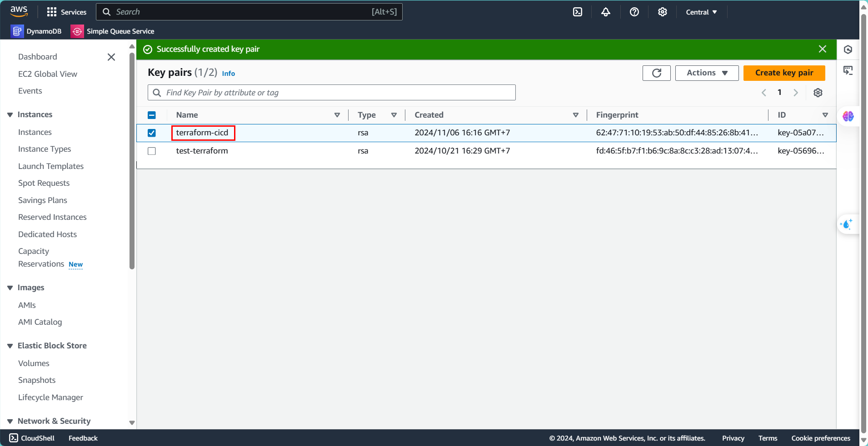Focus the top Search bar

tap(249, 12)
